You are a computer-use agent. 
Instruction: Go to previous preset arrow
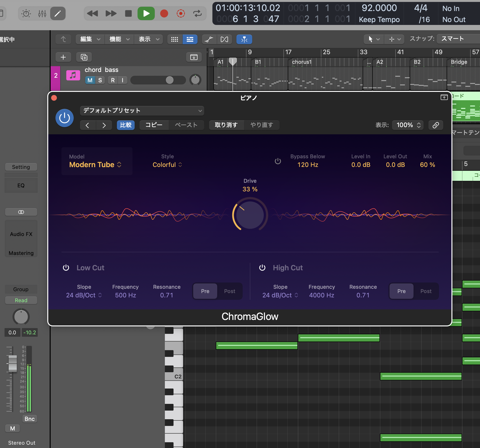[88, 125]
